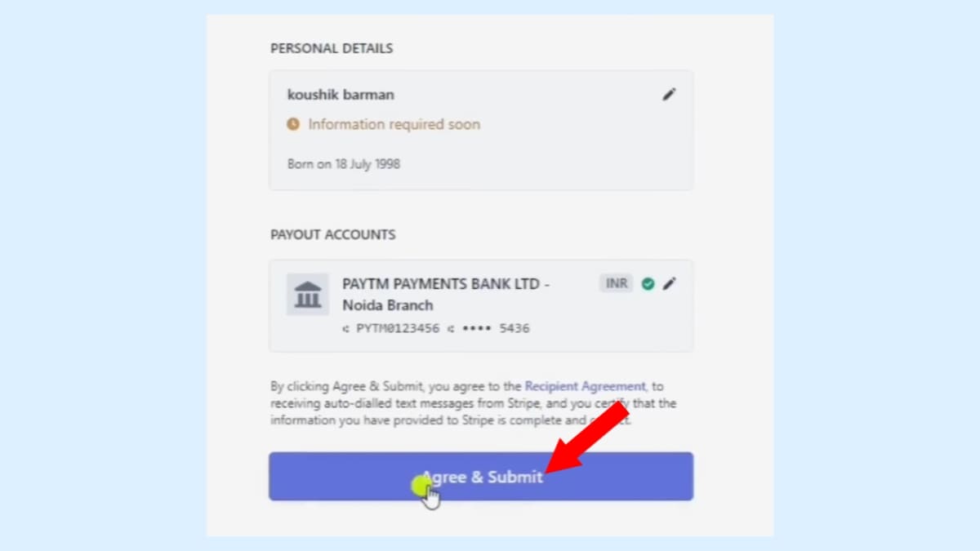The image size is (980, 551).
Task: Edit personal details with the pencil icon
Action: click(669, 95)
